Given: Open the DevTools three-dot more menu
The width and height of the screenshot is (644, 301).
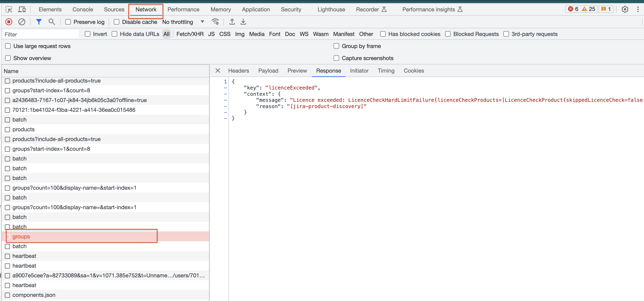Looking at the screenshot, I should (638, 10).
